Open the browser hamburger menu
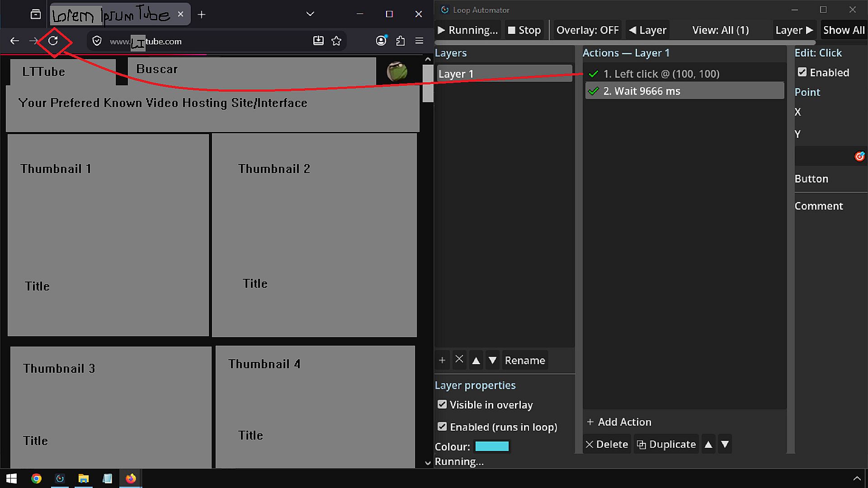This screenshot has height=488, width=868. 419,41
